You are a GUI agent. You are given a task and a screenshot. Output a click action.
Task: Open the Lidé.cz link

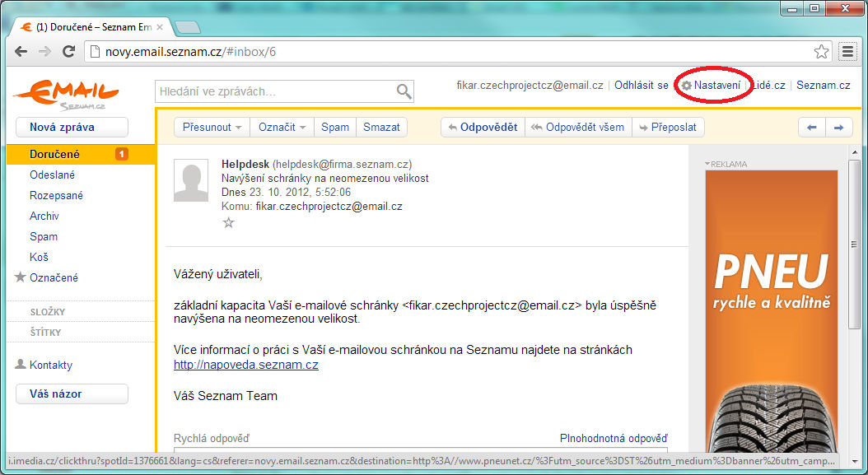click(769, 86)
